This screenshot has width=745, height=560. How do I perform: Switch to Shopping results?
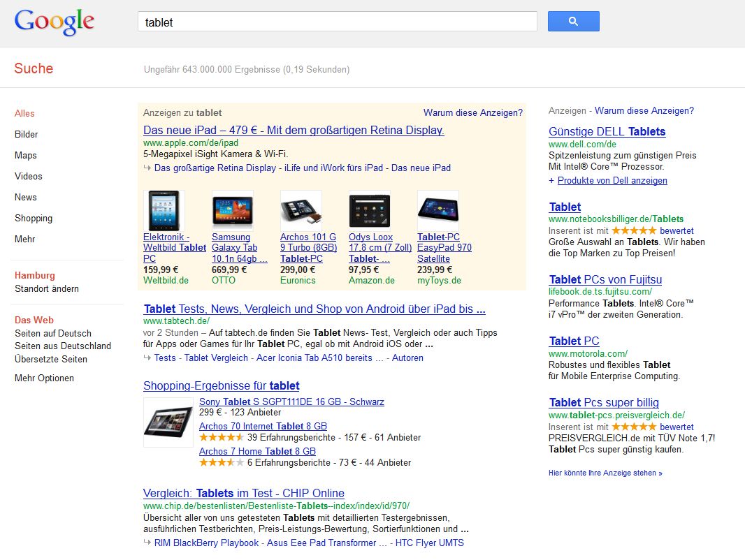click(34, 219)
